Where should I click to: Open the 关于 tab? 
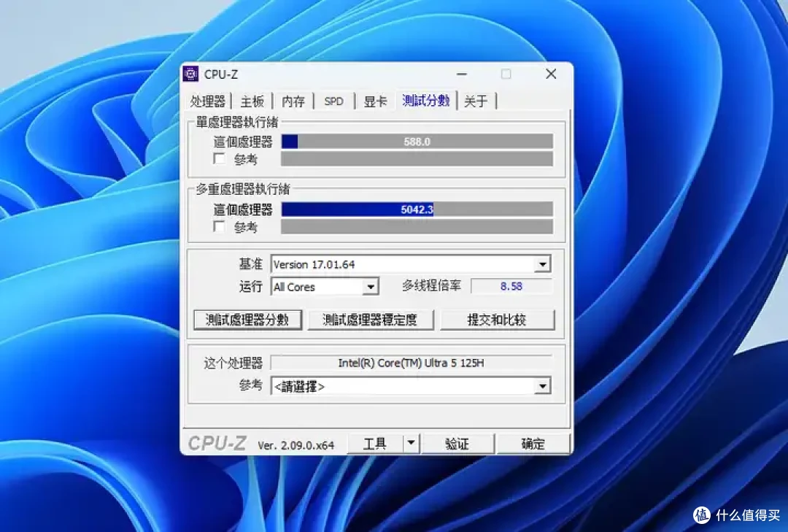[x=476, y=101]
